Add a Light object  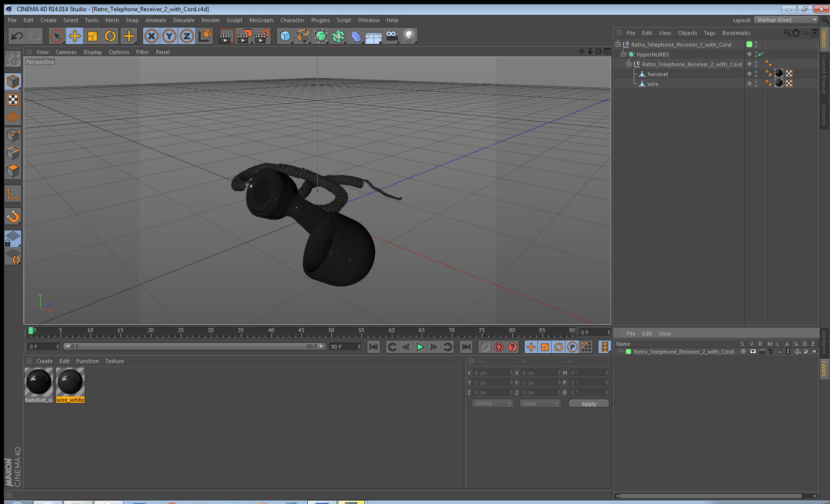pyautogui.click(x=409, y=36)
